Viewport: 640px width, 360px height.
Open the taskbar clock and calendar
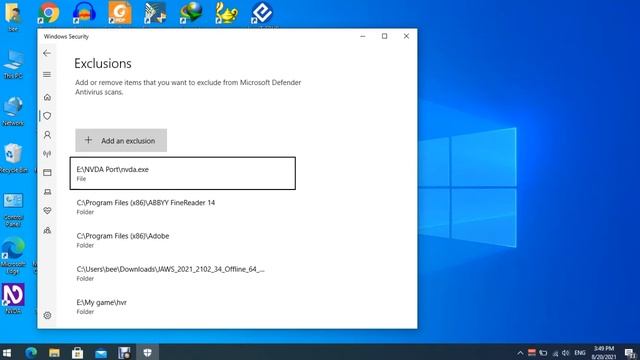click(604, 352)
